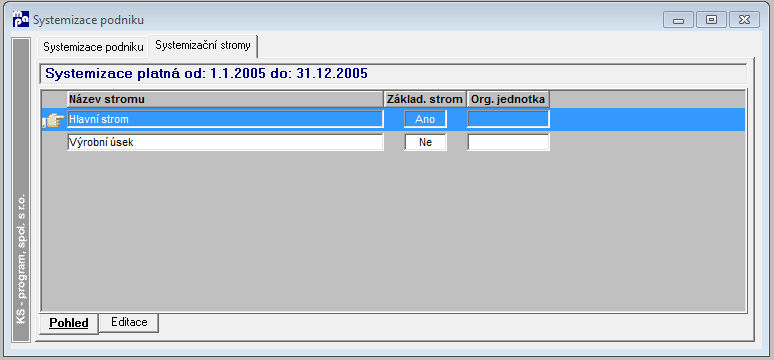The width and height of the screenshot is (774, 360).
Task: Click the Systemizace platná od date heading
Action: [x=206, y=74]
